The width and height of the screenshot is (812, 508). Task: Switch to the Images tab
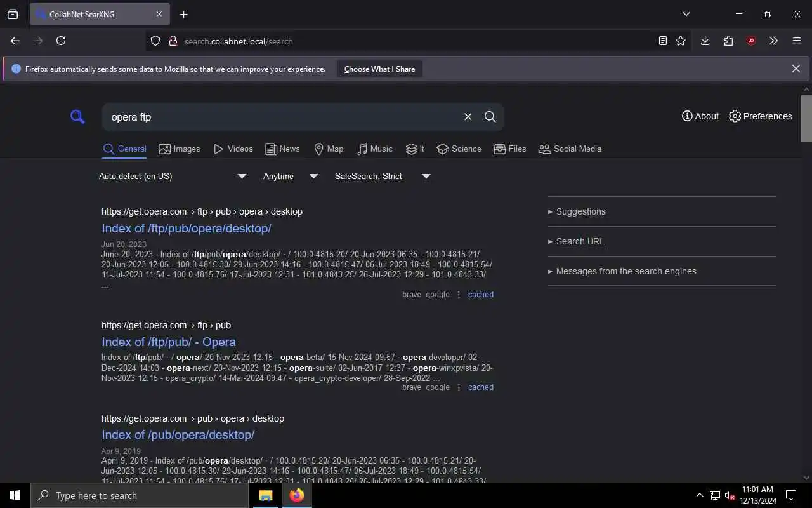pos(180,149)
